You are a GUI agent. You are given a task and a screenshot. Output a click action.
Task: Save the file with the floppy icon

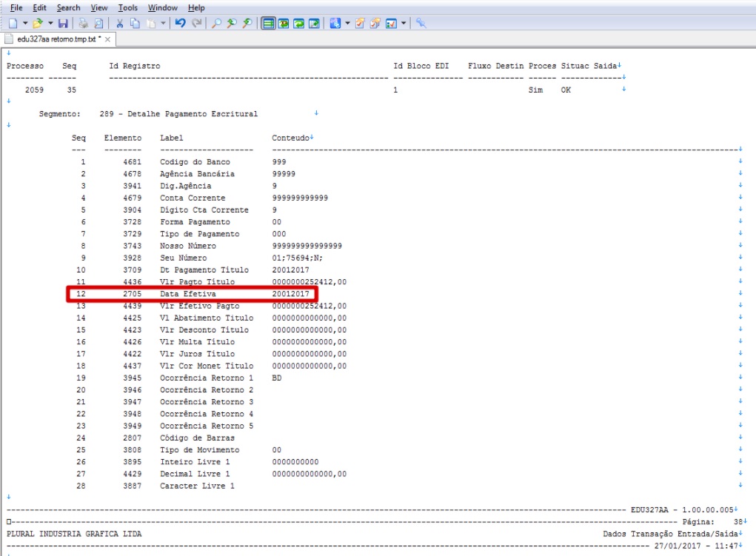(63, 23)
